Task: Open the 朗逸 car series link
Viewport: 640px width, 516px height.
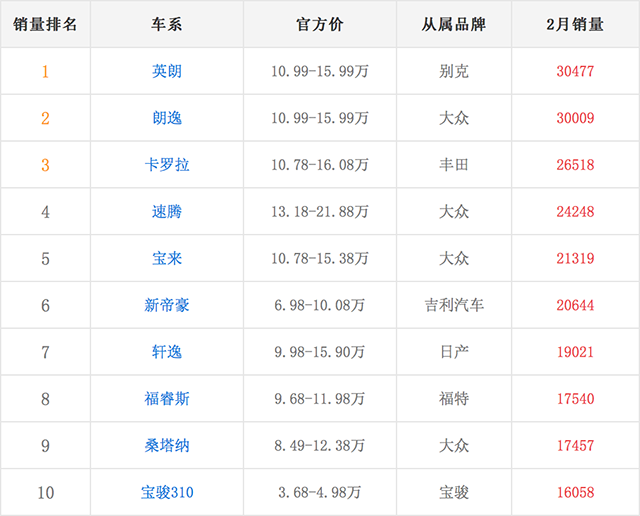Action: (167, 118)
